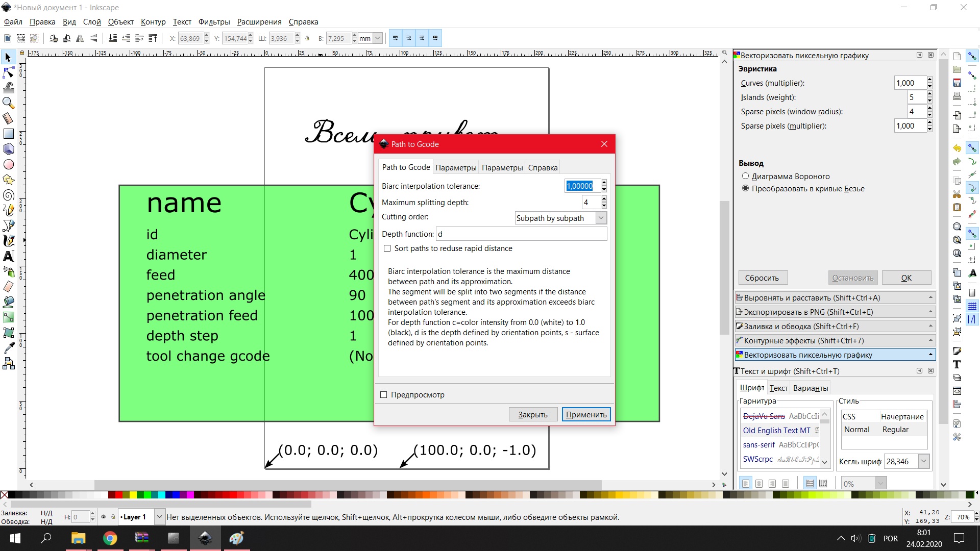Click the Depth function input field

point(521,234)
